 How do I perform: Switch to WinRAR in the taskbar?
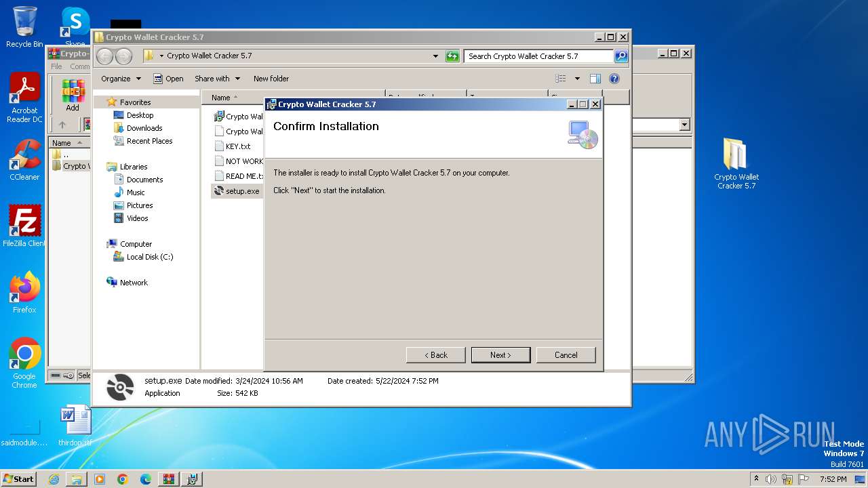pos(169,479)
